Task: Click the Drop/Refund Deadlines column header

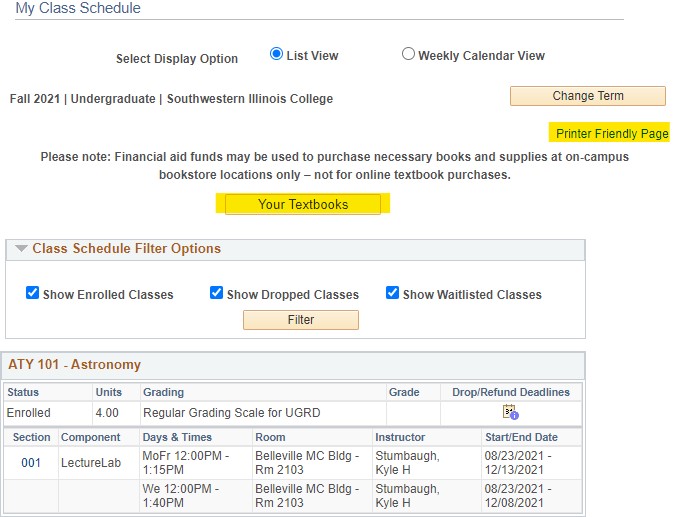Action: (x=510, y=392)
